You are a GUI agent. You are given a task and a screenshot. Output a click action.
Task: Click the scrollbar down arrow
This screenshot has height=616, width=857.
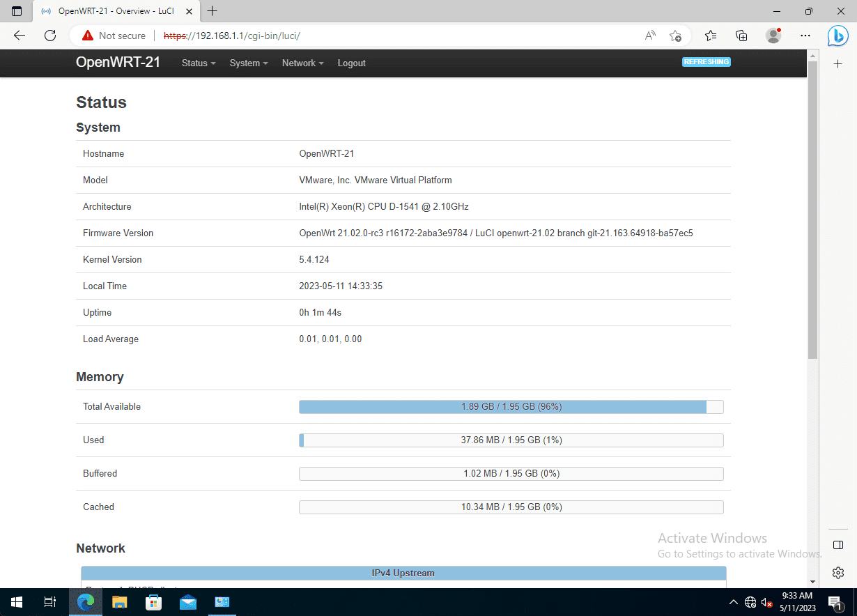click(812, 582)
